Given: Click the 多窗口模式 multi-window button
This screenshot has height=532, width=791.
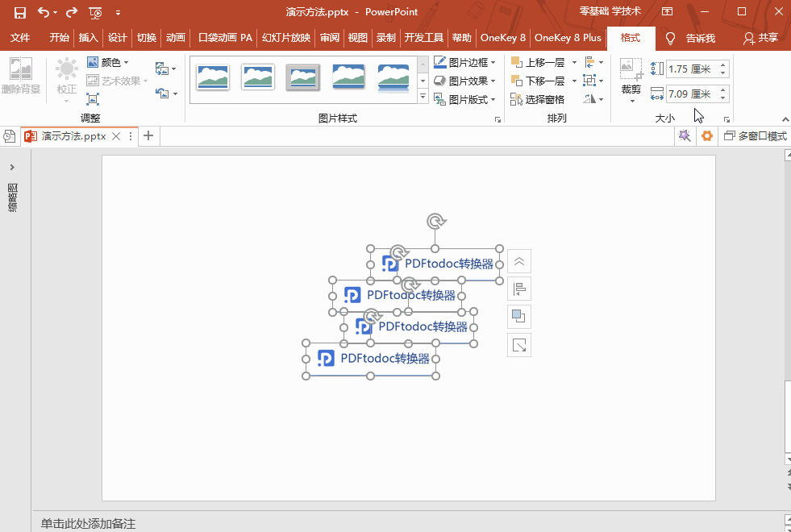Looking at the screenshot, I should click(x=756, y=136).
